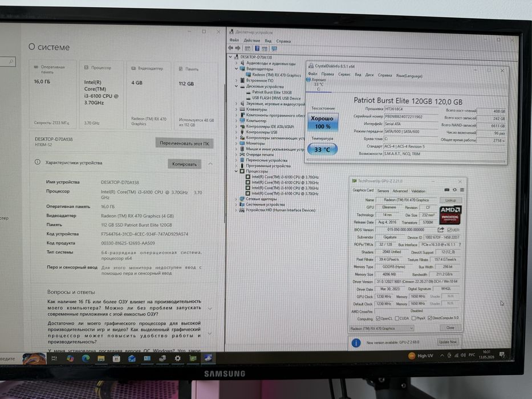Image resolution: width=532 pixels, height=399 pixels.
Task: Open the Copilot icon on the taskbar
Action: pos(70,359)
